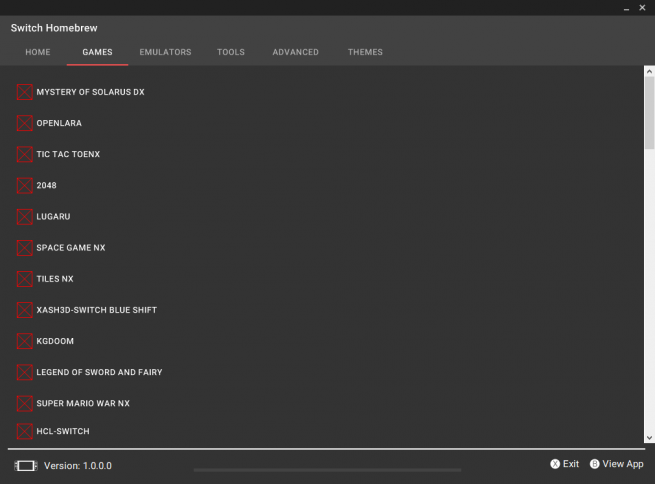Screen dimensions: 655x484
Task: Click the icon beside Mystery of Solarus DX
Action: click(25, 92)
